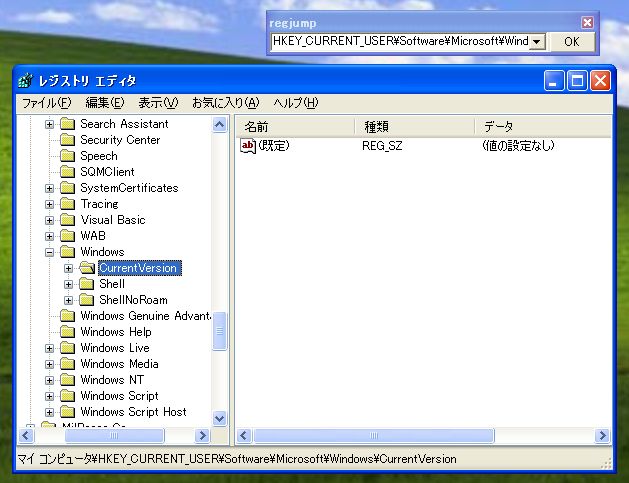The image size is (629, 483).
Task: Select the Windows Help tree label
Action: pyautogui.click(x=116, y=332)
